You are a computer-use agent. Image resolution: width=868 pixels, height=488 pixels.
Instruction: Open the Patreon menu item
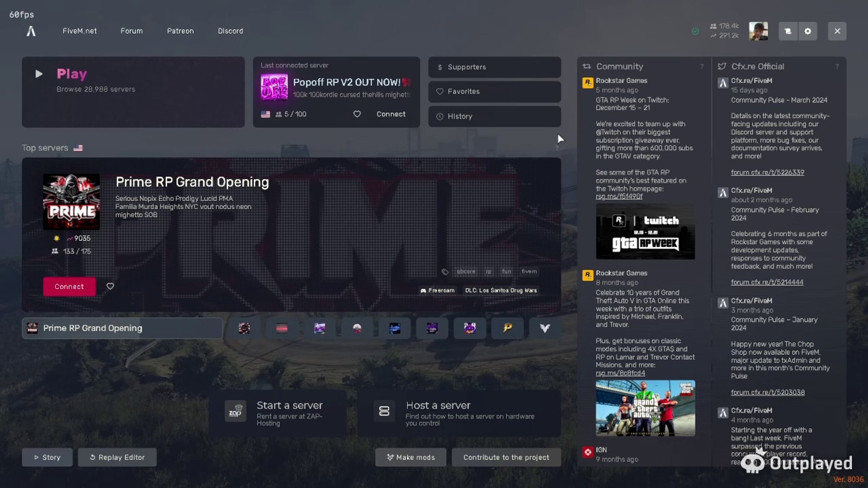point(180,31)
